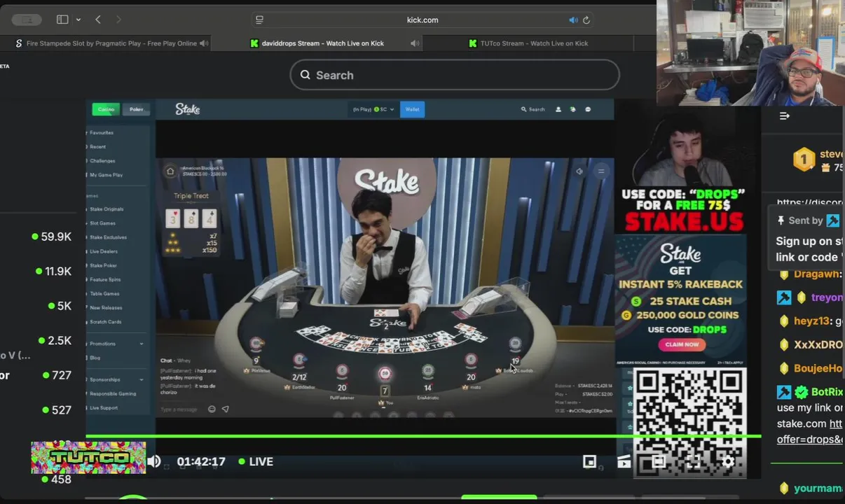Expand the Sponsorships chevron
The image size is (845, 504).
point(142,379)
